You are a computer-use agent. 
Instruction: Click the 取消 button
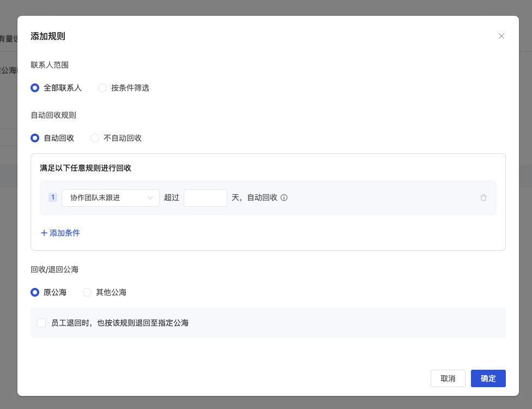[x=448, y=378]
